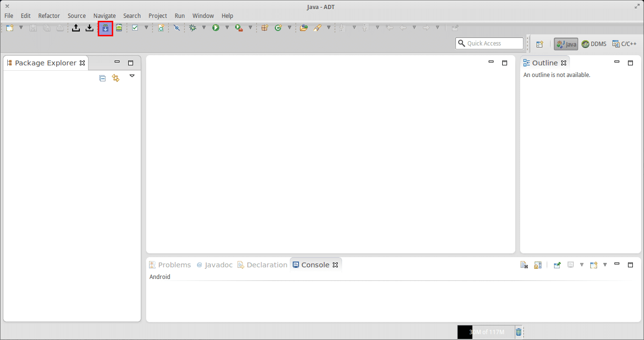Go back with left arrow icon
Viewport: 644px width, 340px height.
[x=403, y=28]
